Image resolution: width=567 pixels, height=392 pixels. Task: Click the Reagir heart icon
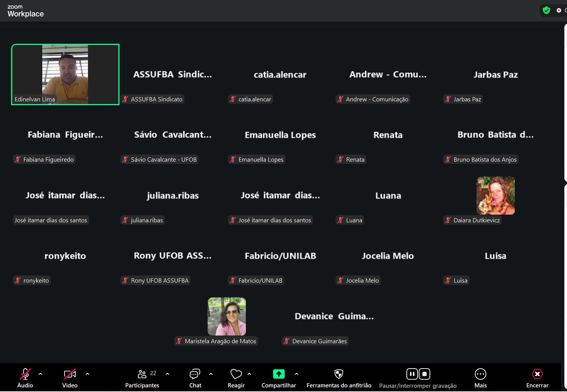click(236, 374)
